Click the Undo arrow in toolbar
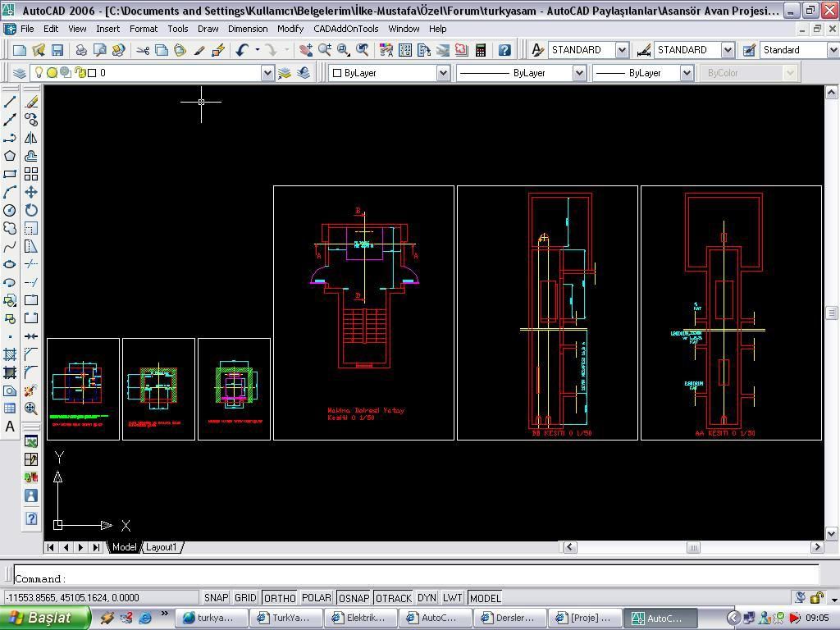Image resolution: width=840 pixels, height=630 pixels. pyautogui.click(x=241, y=50)
